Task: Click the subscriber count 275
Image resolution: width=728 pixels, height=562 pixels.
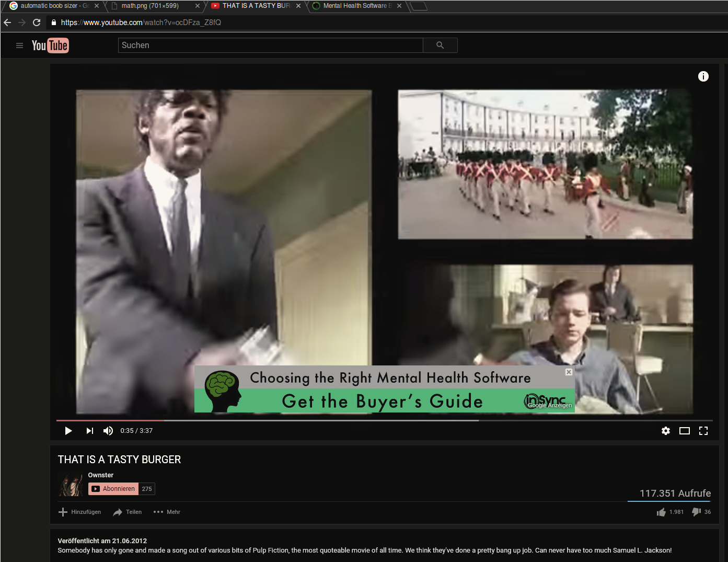Action: pyautogui.click(x=147, y=489)
